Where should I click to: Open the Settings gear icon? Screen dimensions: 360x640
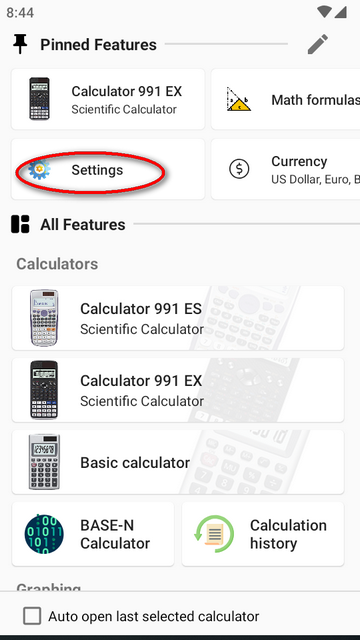(40, 169)
